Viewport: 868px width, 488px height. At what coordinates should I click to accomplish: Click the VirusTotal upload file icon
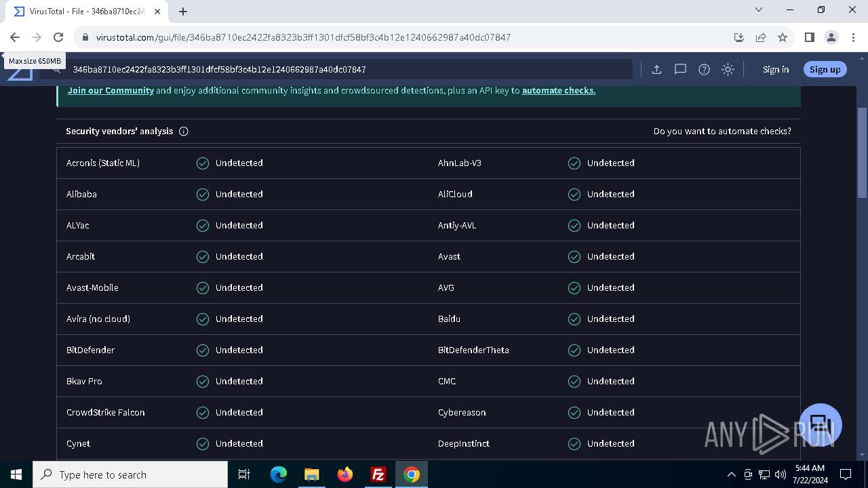pos(656,69)
